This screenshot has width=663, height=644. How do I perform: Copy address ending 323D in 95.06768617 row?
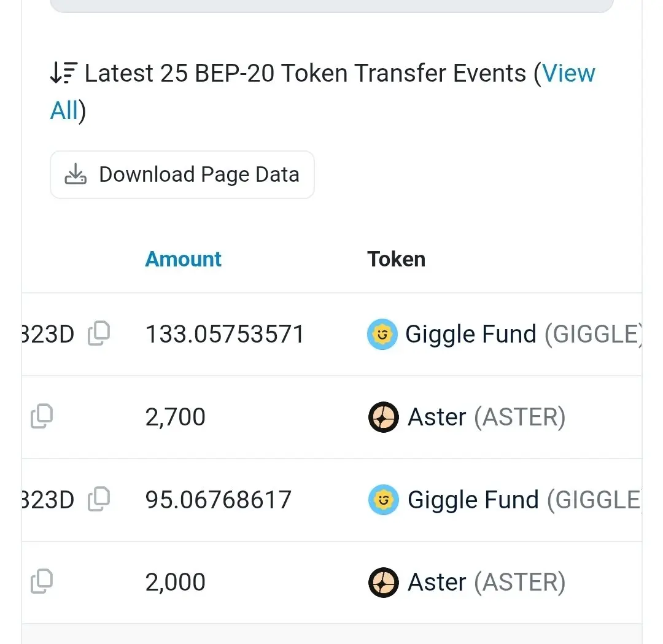coord(99,499)
